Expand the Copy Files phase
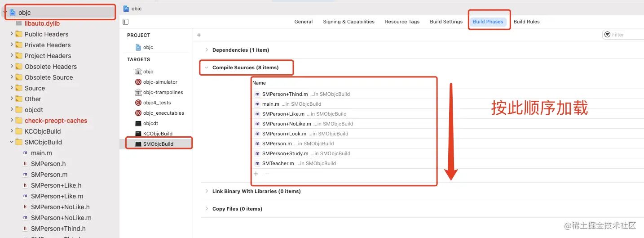This screenshot has height=238, width=644. (207, 209)
